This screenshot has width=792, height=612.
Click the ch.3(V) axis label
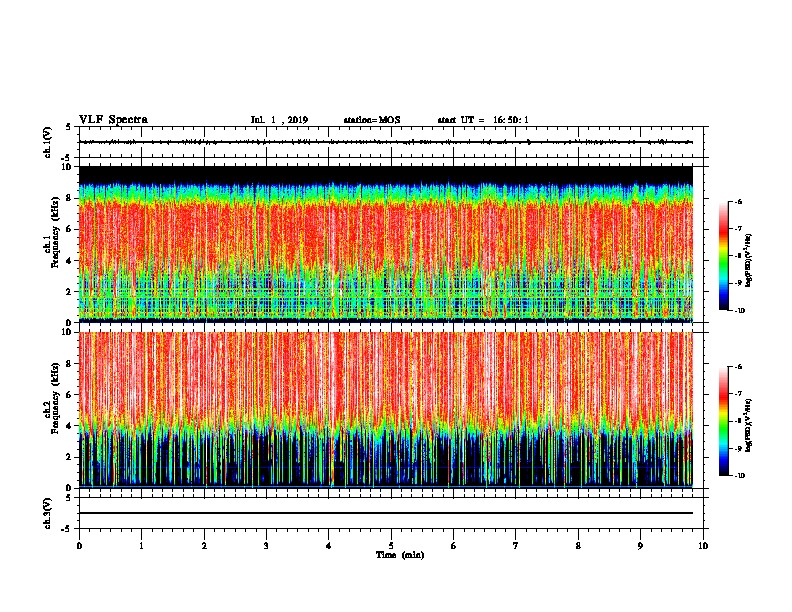pos(48,513)
